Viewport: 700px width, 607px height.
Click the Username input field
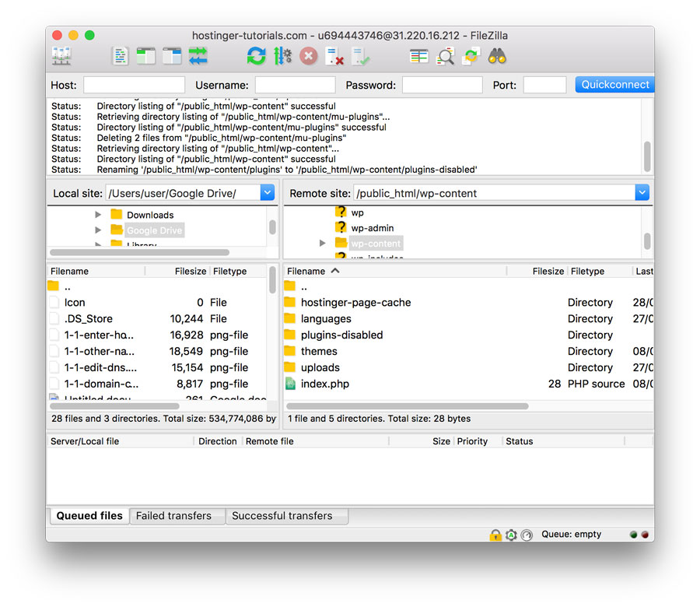coord(295,85)
